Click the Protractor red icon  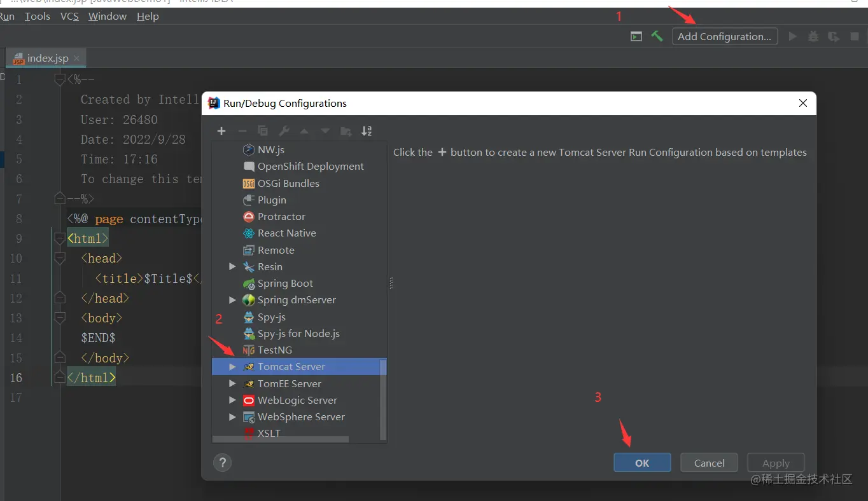pyautogui.click(x=249, y=217)
